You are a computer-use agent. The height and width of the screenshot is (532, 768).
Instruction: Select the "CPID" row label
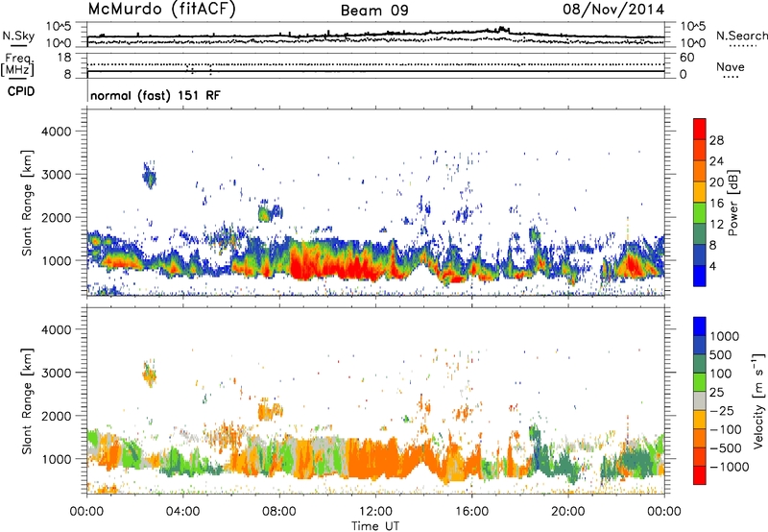click(x=21, y=91)
